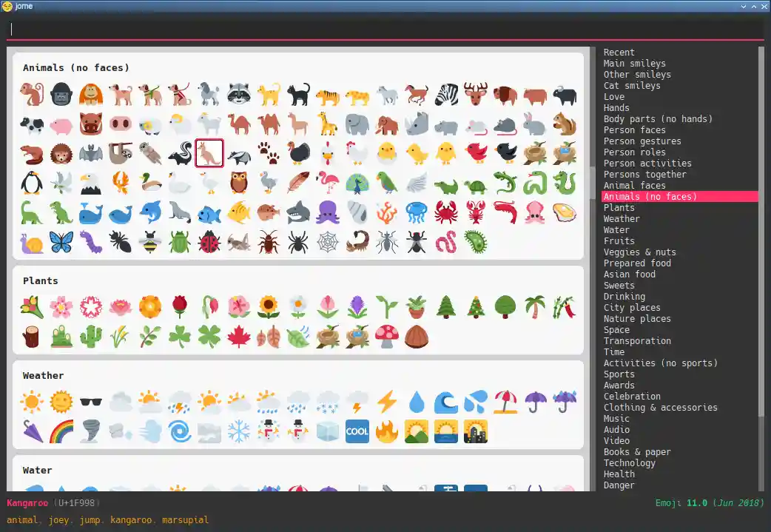Choose the pink flamingo emoji
The width and height of the screenshot is (771, 532).
click(328, 182)
